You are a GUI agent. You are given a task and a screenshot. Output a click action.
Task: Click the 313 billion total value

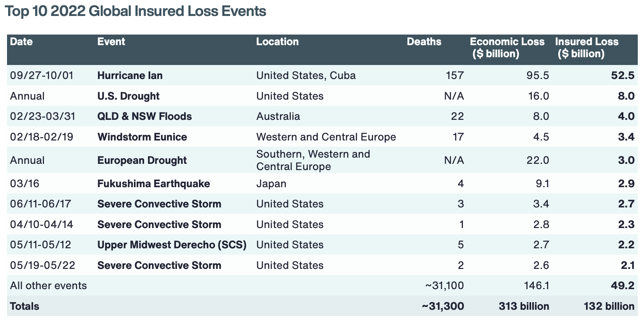[524, 306]
